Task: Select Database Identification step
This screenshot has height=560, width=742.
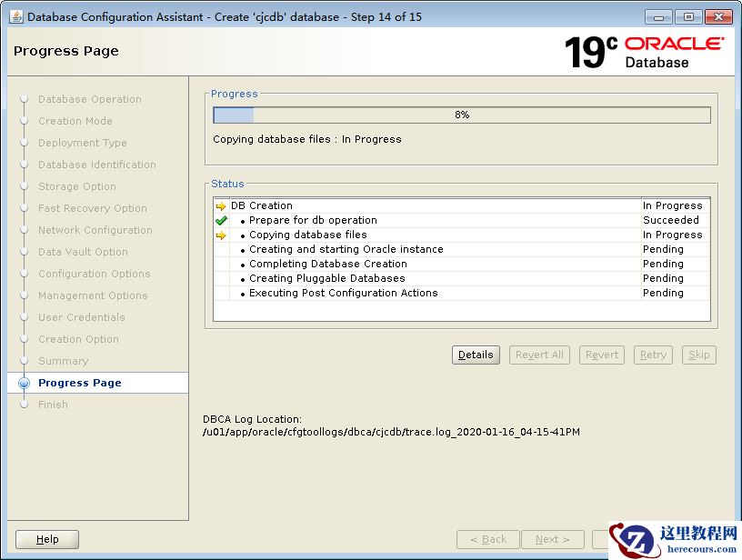Action: [x=97, y=165]
